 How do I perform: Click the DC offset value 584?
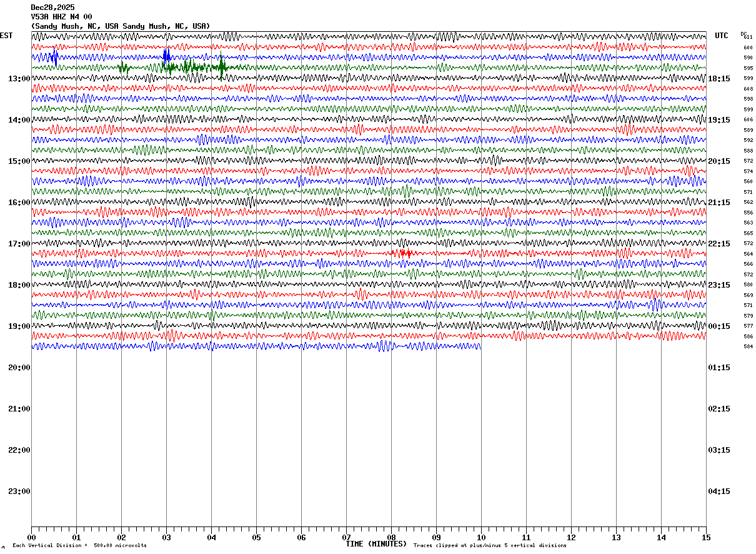pyautogui.click(x=748, y=346)
